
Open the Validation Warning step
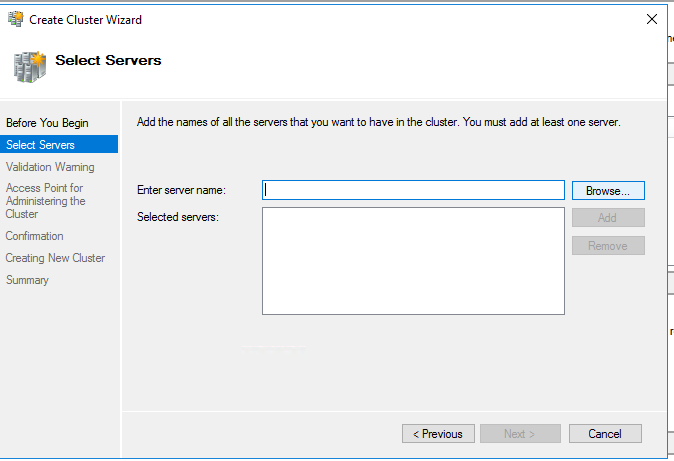[50, 167]
